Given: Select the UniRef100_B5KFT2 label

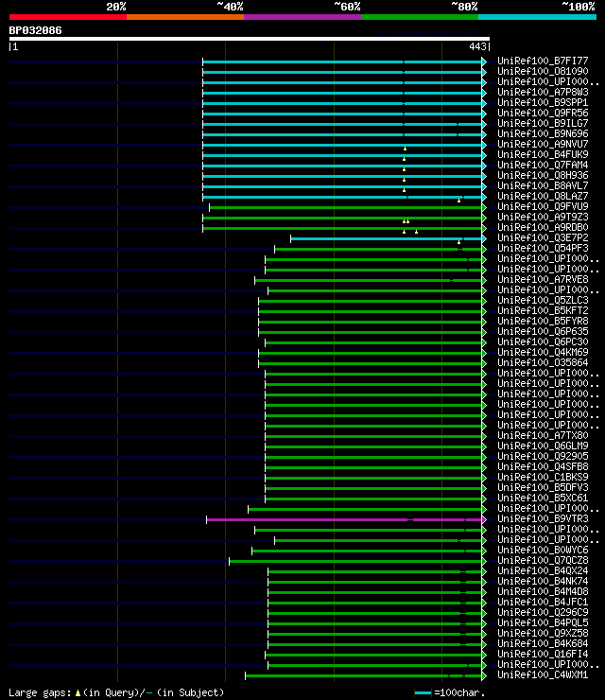Looking at the screenshot, I should click(543, 310).
